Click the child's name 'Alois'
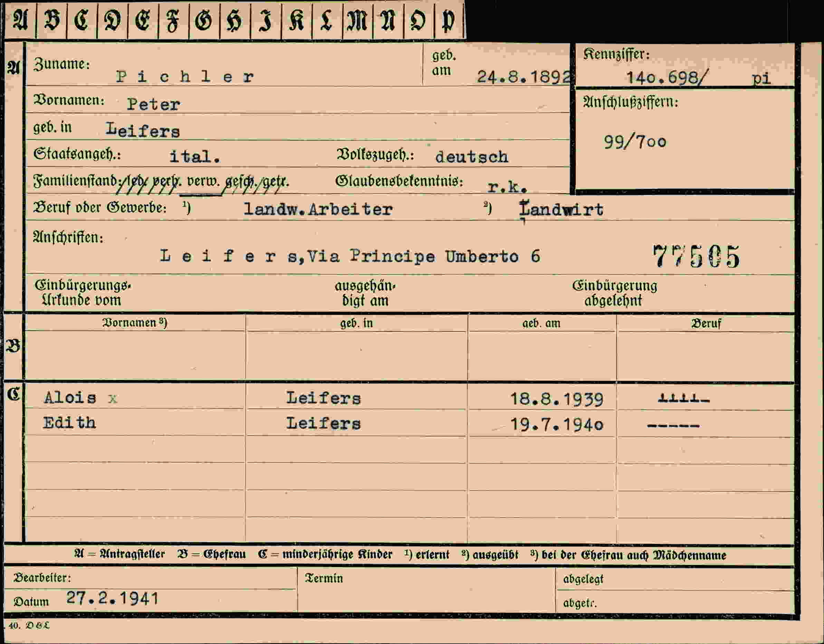Image resolution: width=824 pixels, height=644 pixels. click(70, 398)
